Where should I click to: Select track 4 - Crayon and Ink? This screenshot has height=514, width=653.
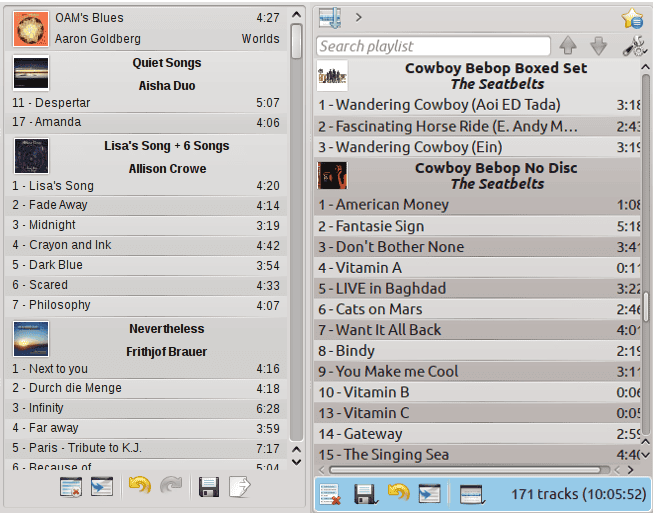tap(146, 245)
